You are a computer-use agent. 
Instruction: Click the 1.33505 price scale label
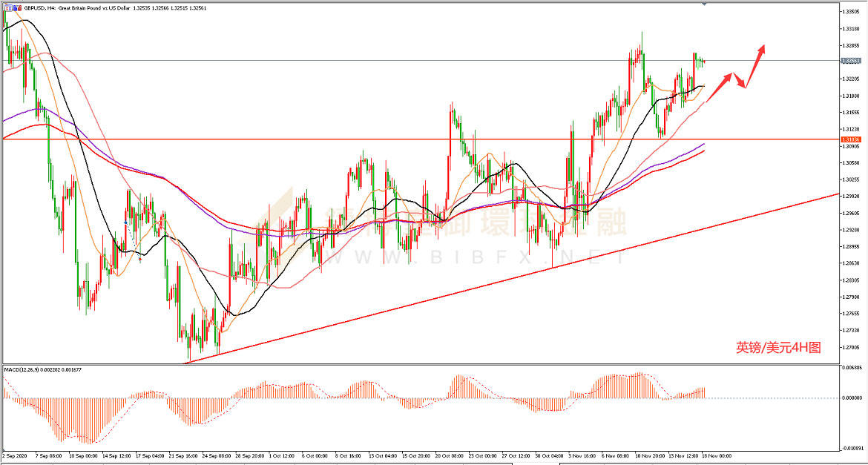pyautogui.click(x=850, y=12)
